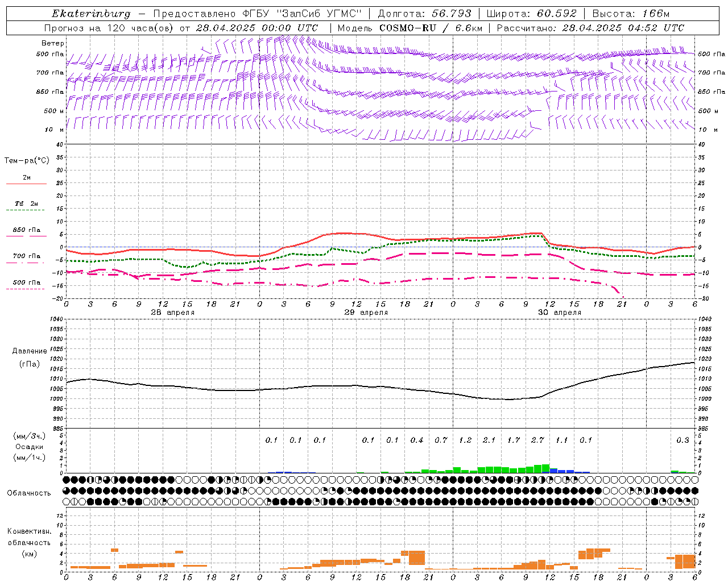The height and width of the screenshot is (582, 728).
Task: Click the tall orange convective bar near 29 апреля 21h
Action: 417,558
